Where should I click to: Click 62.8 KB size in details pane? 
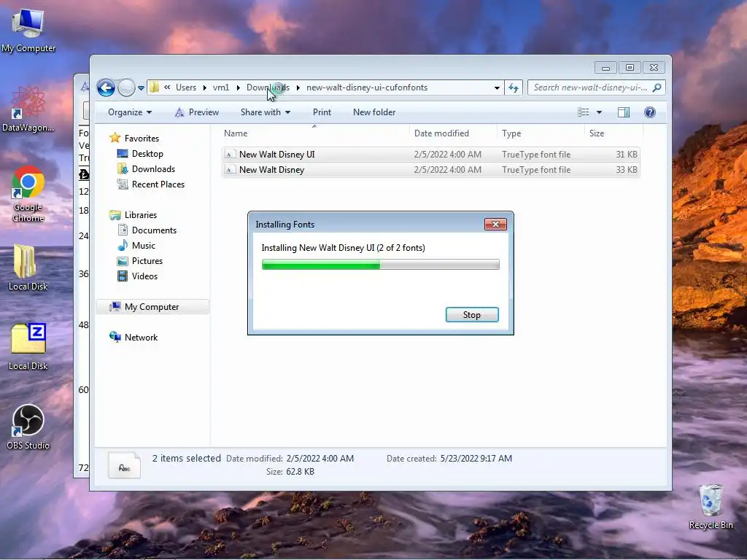[x=300, y=472]
